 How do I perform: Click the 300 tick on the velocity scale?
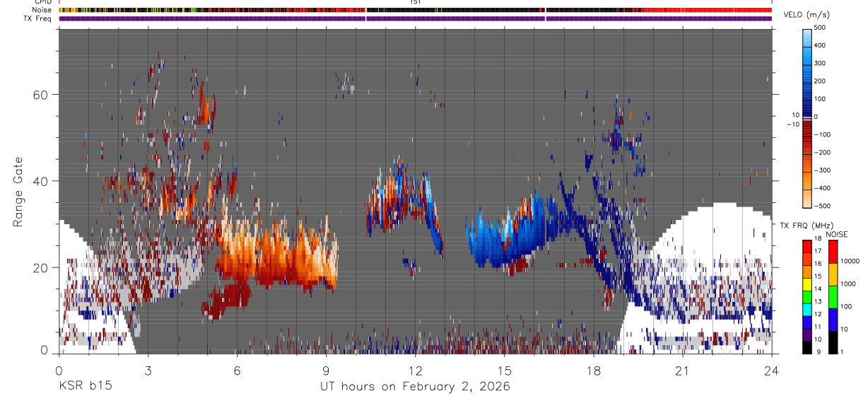pos(821,63)
